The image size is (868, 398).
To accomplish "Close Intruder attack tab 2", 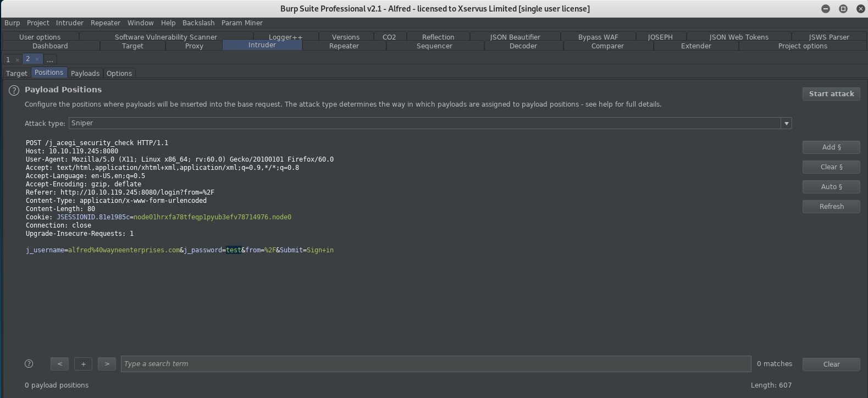I will click(37, 59).
